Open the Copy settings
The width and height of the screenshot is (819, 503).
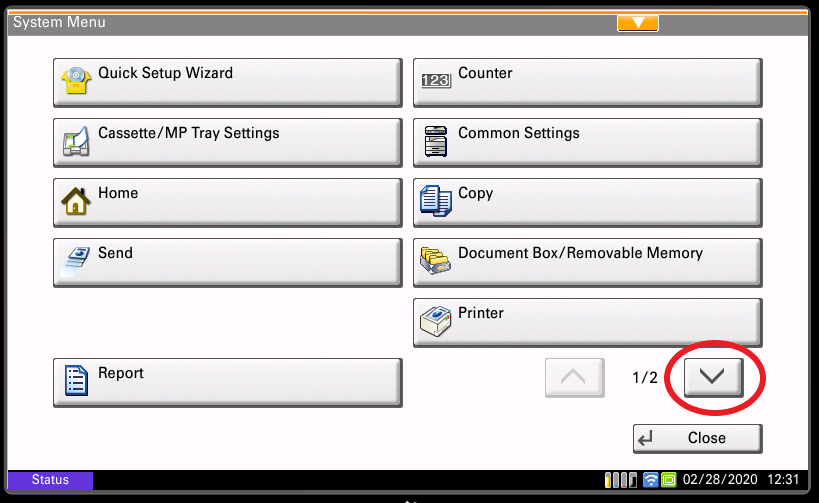(x=588, y=203)
